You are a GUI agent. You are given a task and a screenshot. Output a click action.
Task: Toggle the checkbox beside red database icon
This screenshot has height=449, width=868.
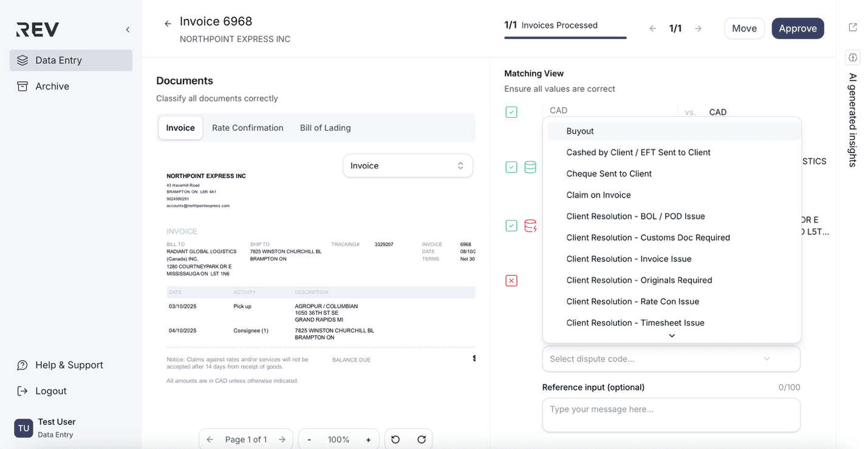pos(511,226)
